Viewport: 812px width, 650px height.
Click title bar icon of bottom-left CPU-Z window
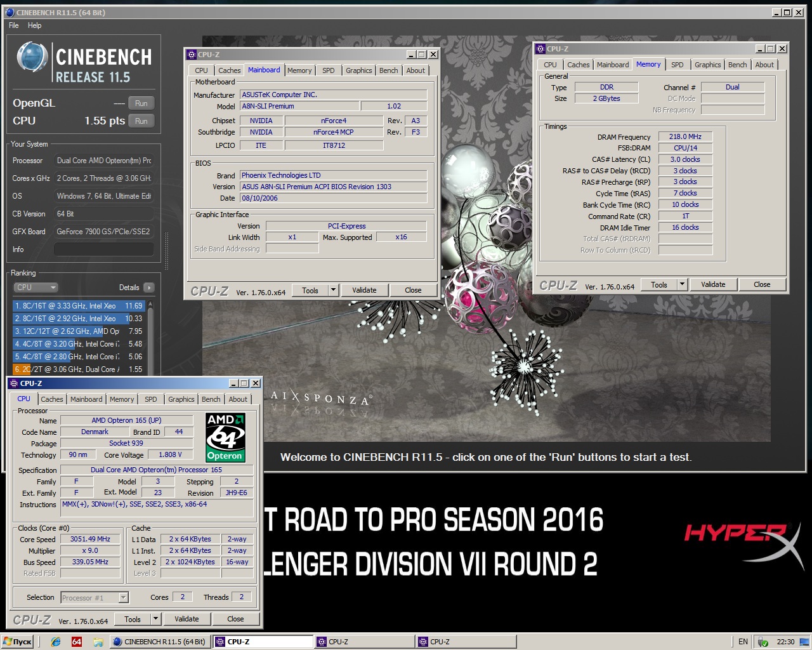tap(14, 383)
